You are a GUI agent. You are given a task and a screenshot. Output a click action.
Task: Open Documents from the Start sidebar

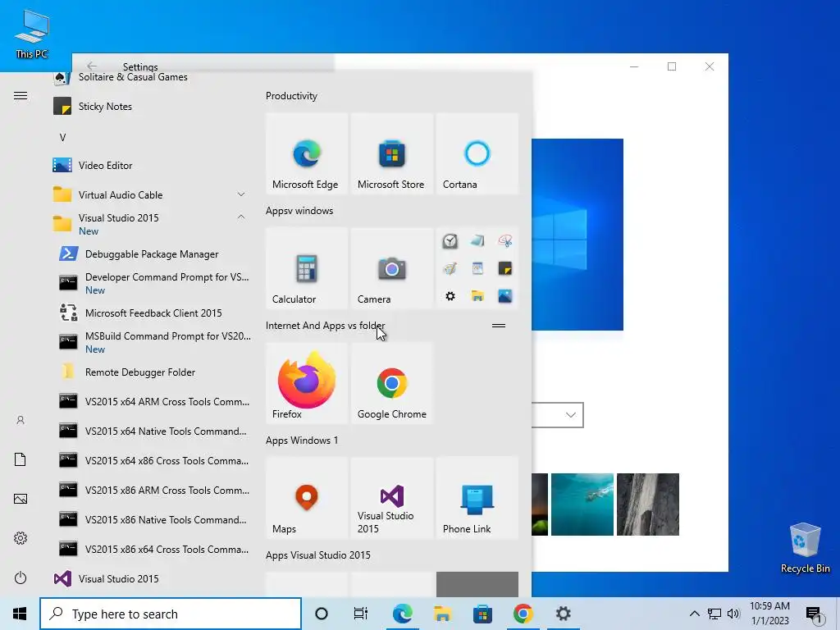click(21, 459)
